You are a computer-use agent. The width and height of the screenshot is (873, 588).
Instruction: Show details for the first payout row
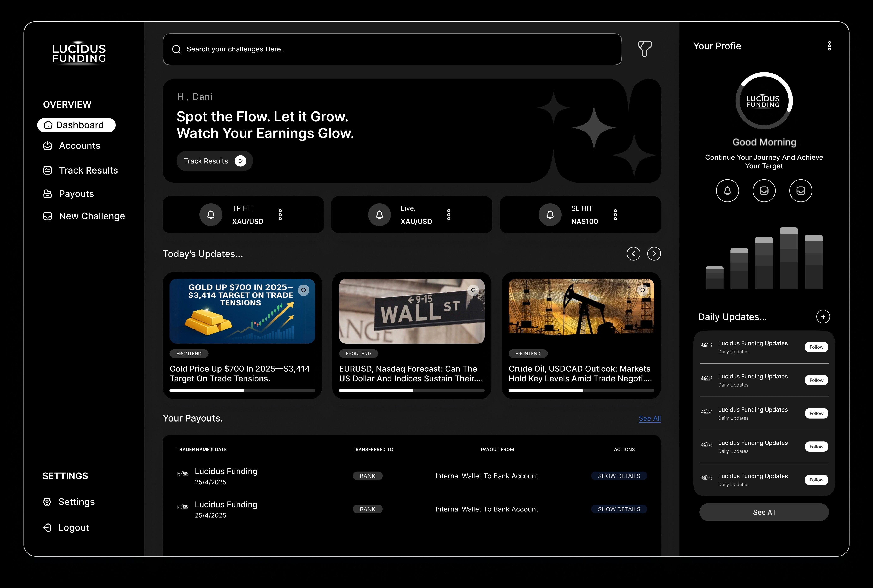click(x=619, y=476)
